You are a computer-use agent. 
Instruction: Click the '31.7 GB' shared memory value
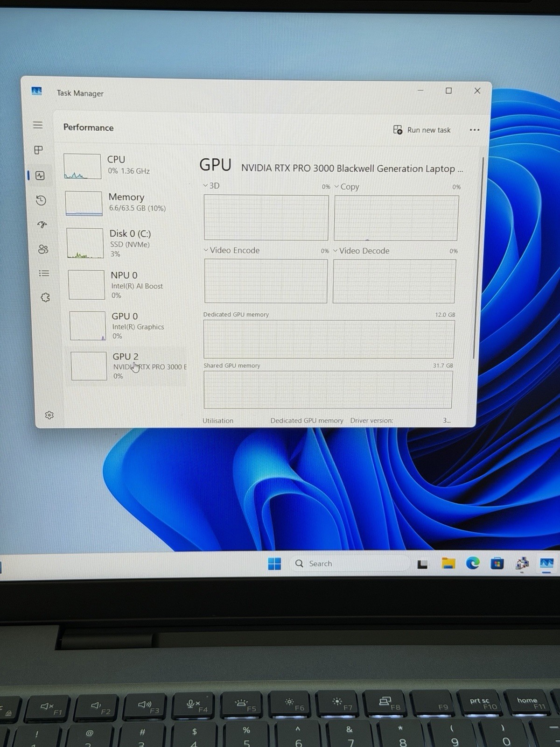(443, 366)
